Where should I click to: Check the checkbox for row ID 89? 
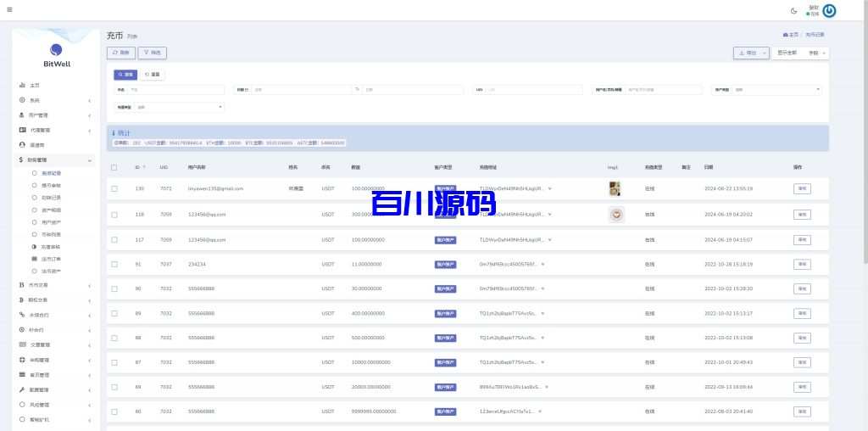coord(114,314)
